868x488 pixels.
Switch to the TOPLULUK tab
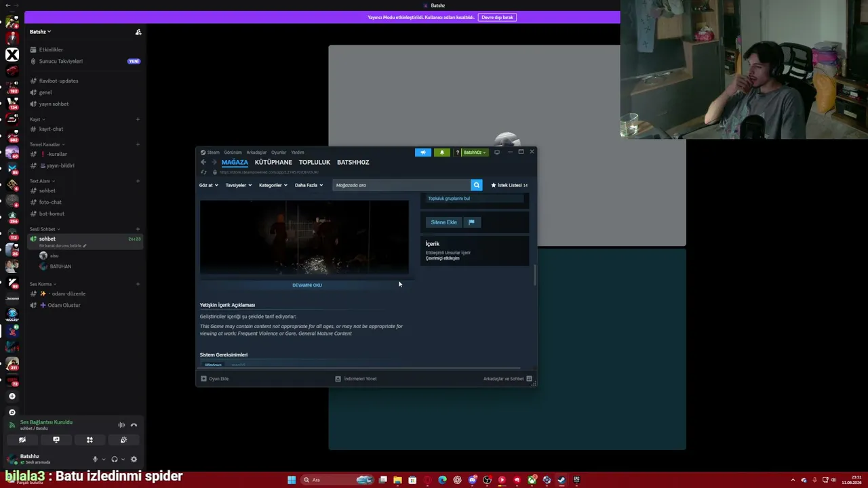pyautogui.click(x=315, y=162)
